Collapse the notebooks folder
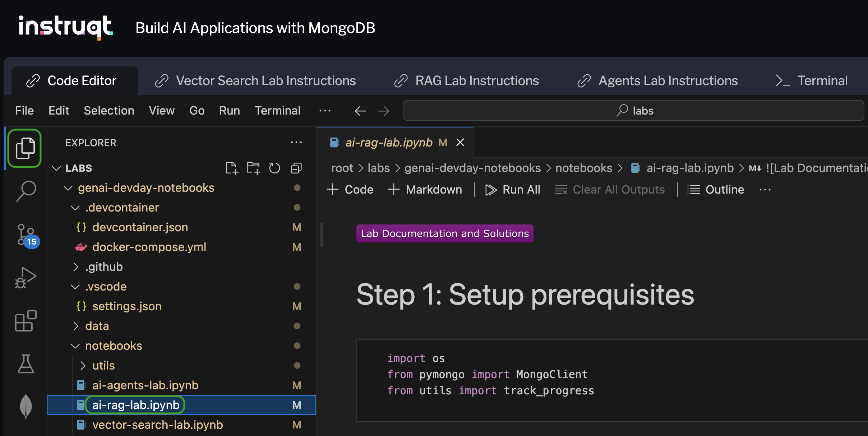 tap(75, 346)
